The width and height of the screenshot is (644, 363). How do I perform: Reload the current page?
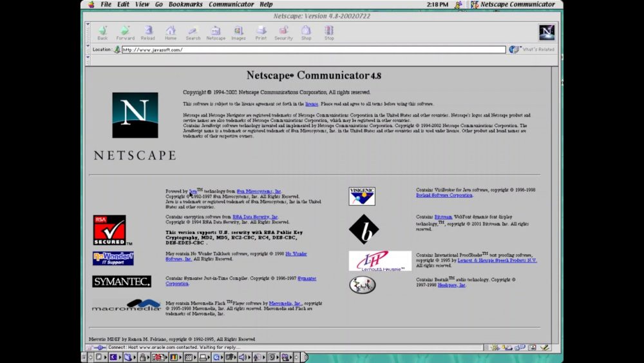148,33
